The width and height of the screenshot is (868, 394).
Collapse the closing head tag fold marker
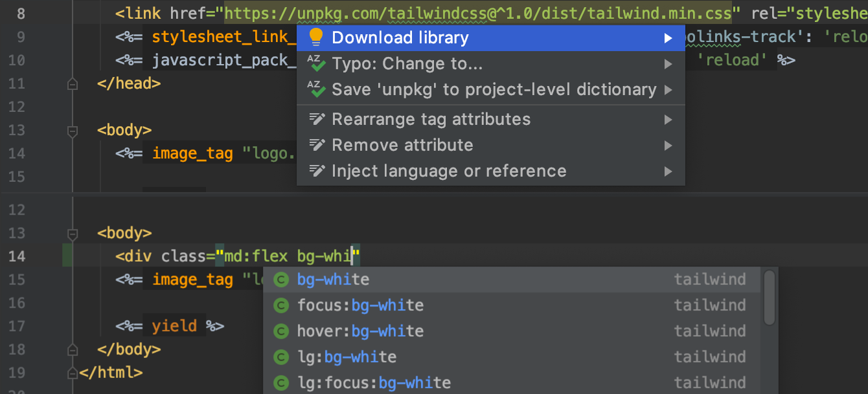tap(72, 83)
